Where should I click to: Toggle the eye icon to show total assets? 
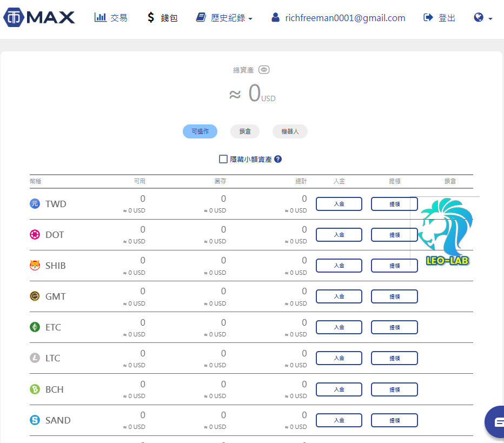tap(263, 69)
